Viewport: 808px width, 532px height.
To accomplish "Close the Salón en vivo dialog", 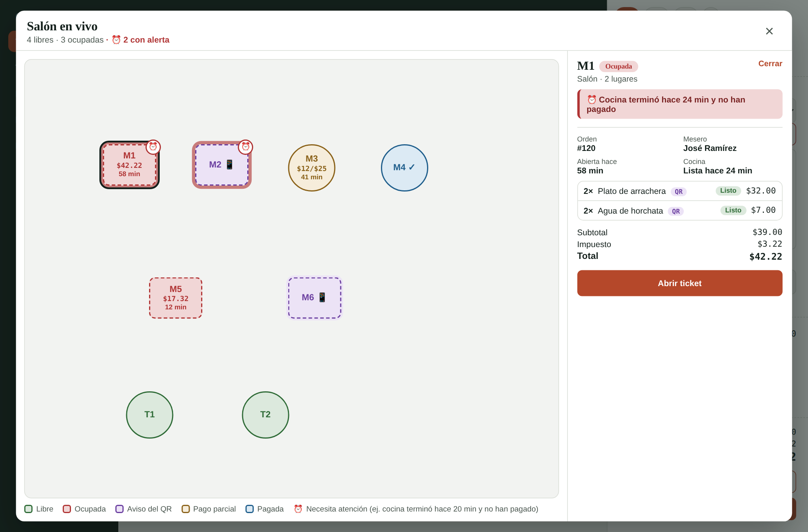I will (769, 31).
